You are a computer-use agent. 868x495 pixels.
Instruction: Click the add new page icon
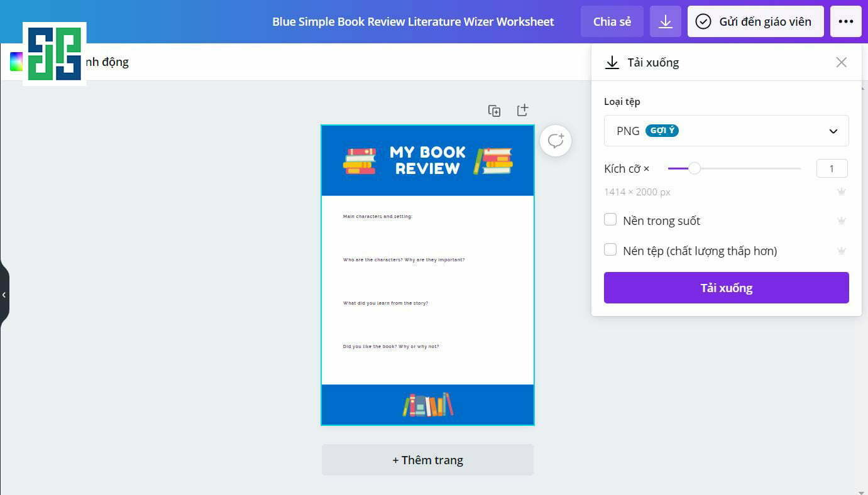coord(522,111)
